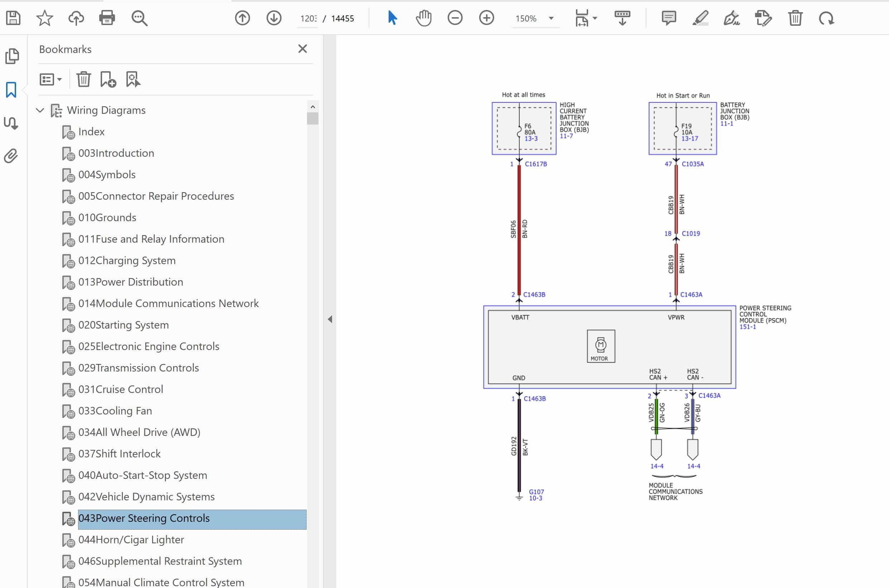Click the Save file icon
Viewport: 889px width, 588px height.
coord(13,18)
